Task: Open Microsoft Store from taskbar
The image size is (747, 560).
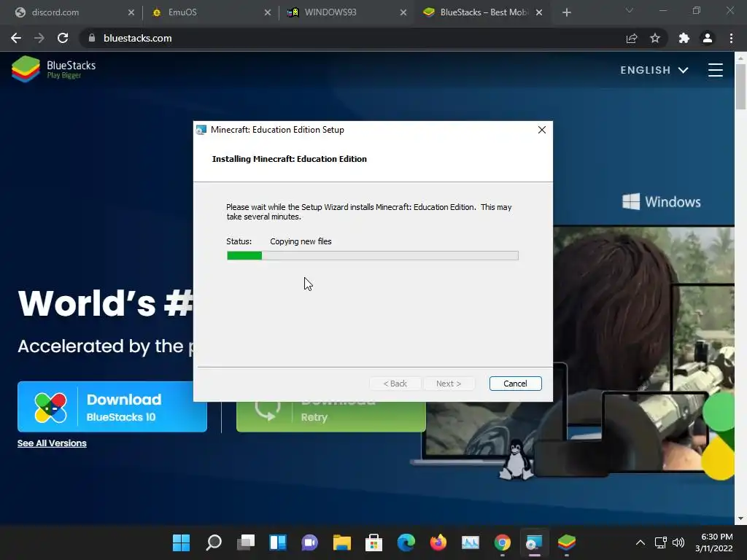Action: pyautogui.click(x=374, y=542)
